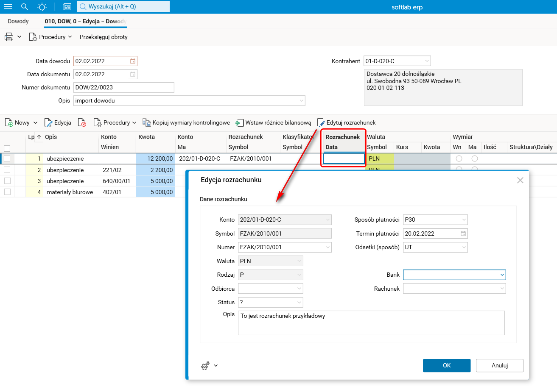Open printer options dropdown arrow

coord(19,37)
